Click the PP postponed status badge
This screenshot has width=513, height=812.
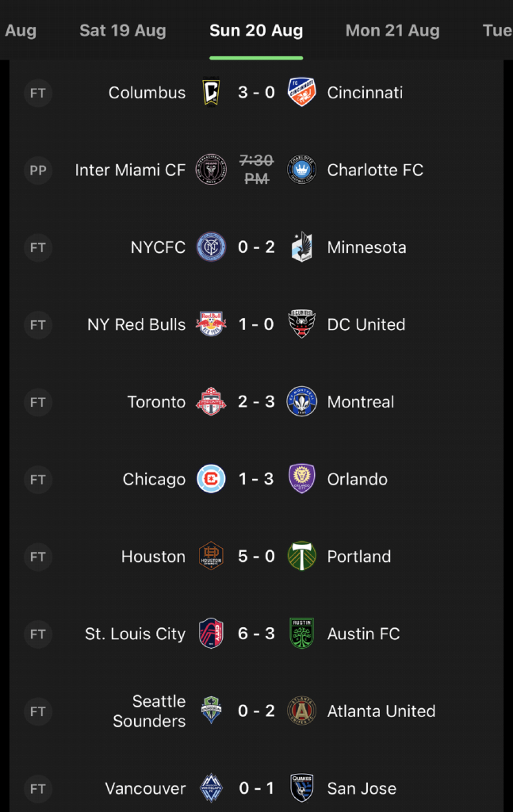pyautogui.click(x=38, y=170)
